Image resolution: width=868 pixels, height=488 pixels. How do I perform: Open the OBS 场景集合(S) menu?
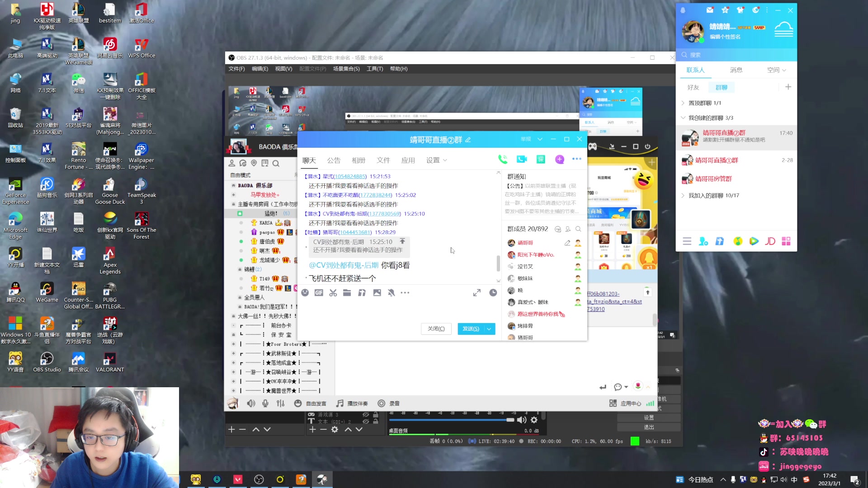[346, 69]
